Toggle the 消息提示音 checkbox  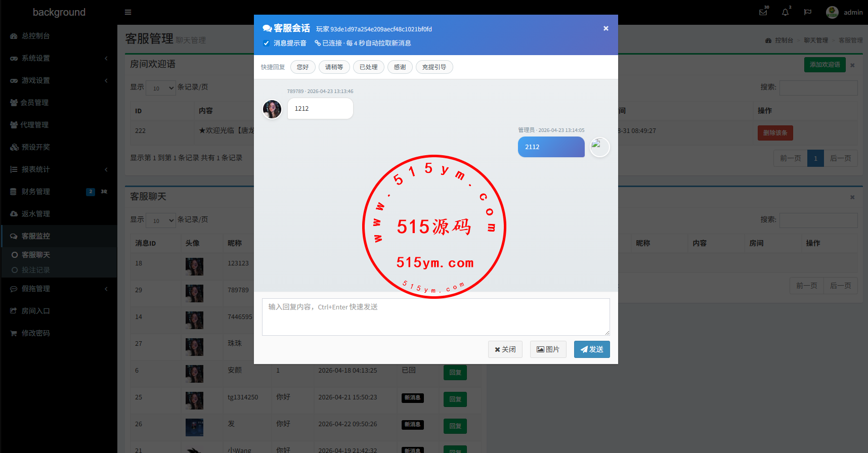267,43
